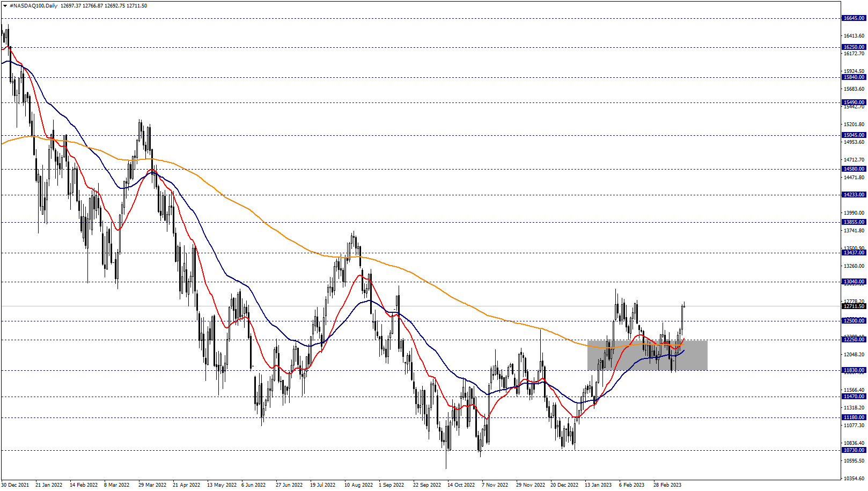Image resolution: width=868 pixels, height=491 pixels.
Task: Click the 27 Jun 2022 date label
Action: [x=289, y=485]
